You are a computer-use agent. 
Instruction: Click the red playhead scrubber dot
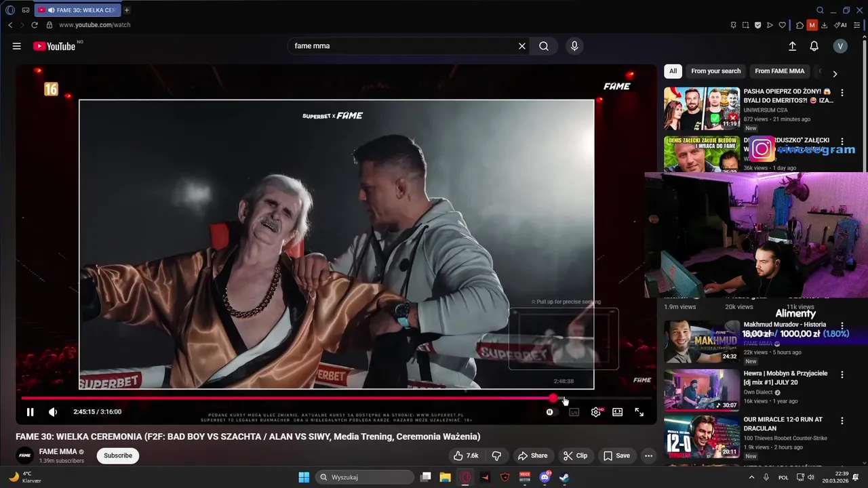click(x=553, y=398)
